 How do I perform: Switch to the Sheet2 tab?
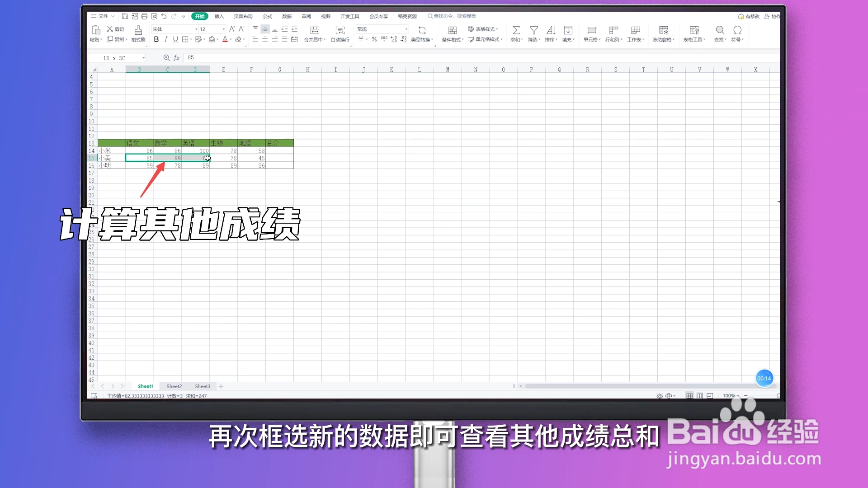coord(174,386)
